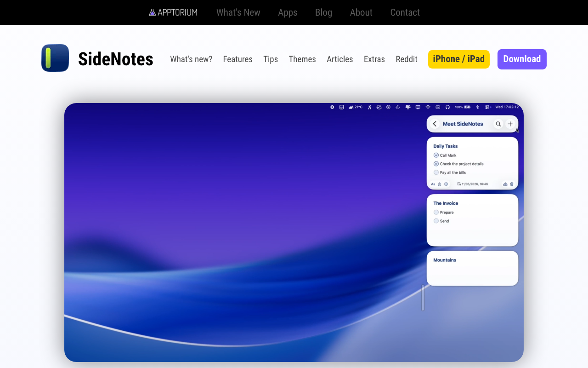Click the Meet SideNotes folder title
588x368 pixels.
tap(463, 124)
